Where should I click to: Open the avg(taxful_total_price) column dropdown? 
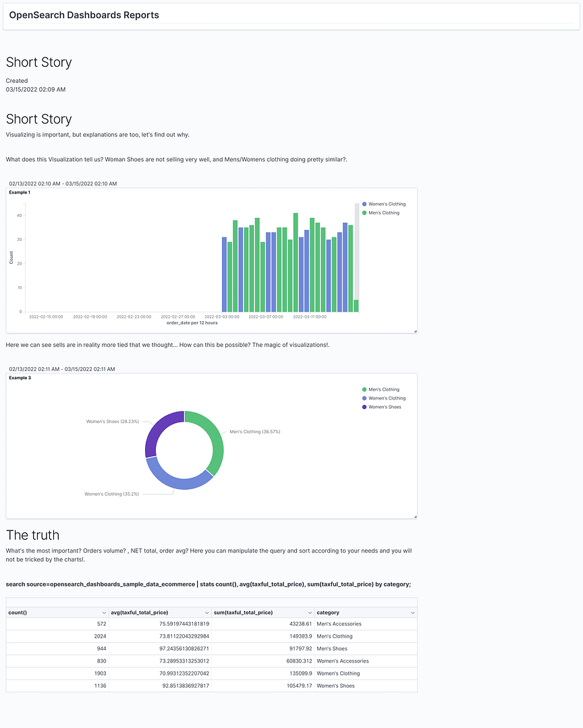click(x=205, y=613)
